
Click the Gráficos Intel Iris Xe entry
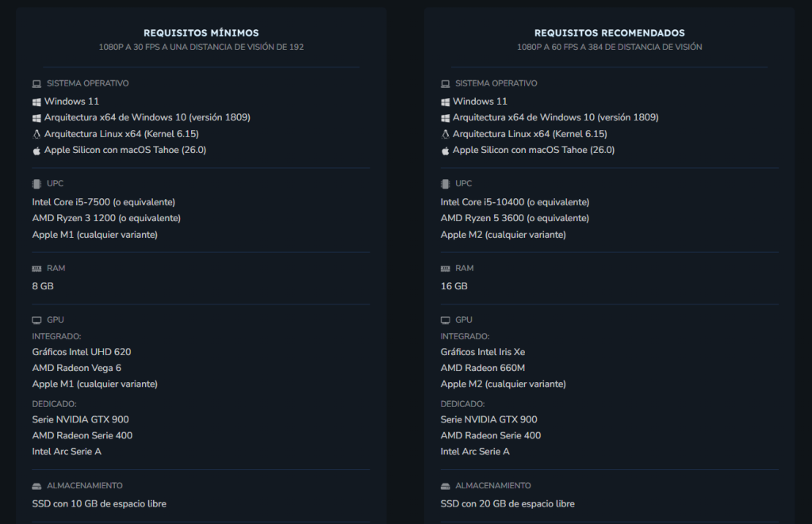(482, 352)
